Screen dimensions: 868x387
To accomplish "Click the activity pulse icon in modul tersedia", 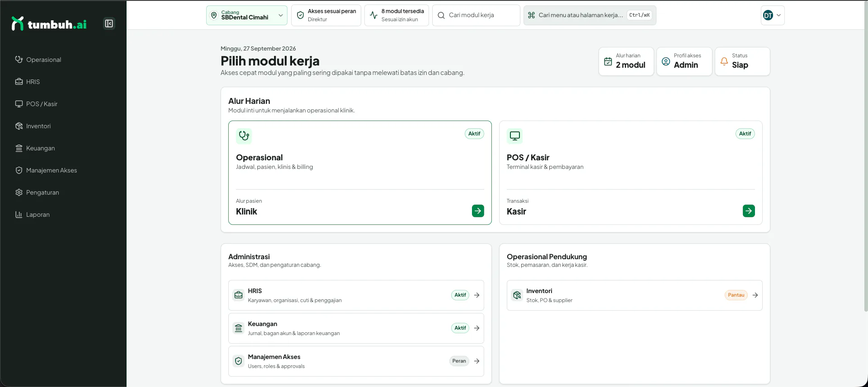I will (x=374, y=15).
